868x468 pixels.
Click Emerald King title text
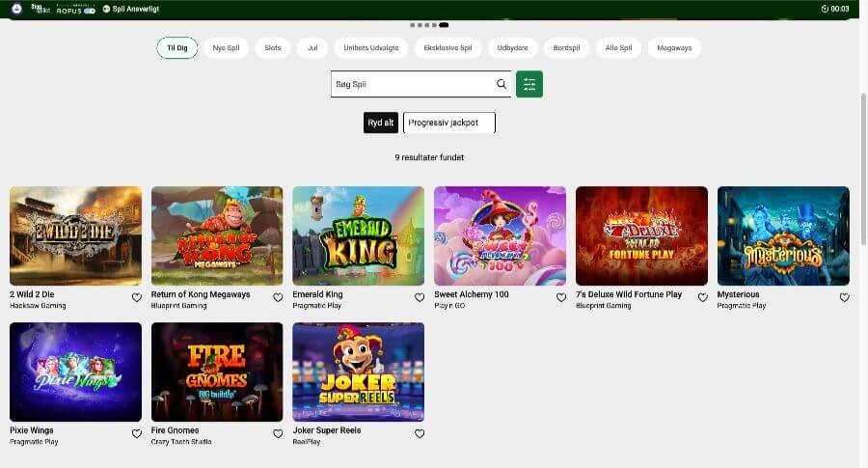click(317, 294)
